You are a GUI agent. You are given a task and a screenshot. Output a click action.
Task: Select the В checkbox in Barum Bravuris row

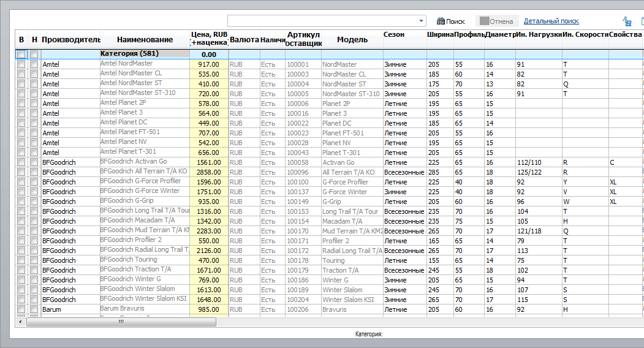21,309
